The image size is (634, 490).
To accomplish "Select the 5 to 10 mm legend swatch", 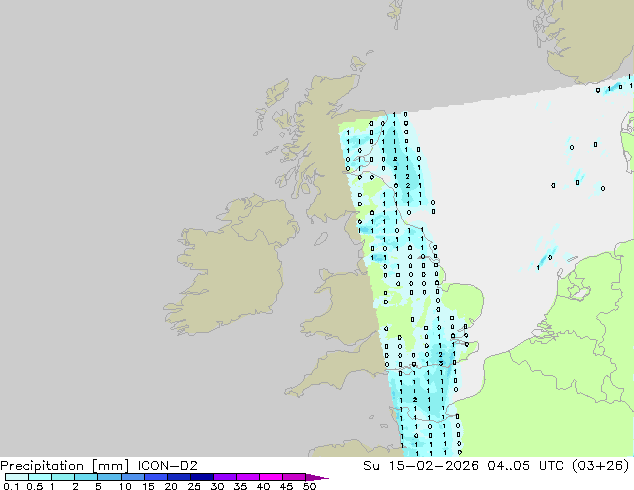I will [x=109, y=477].
